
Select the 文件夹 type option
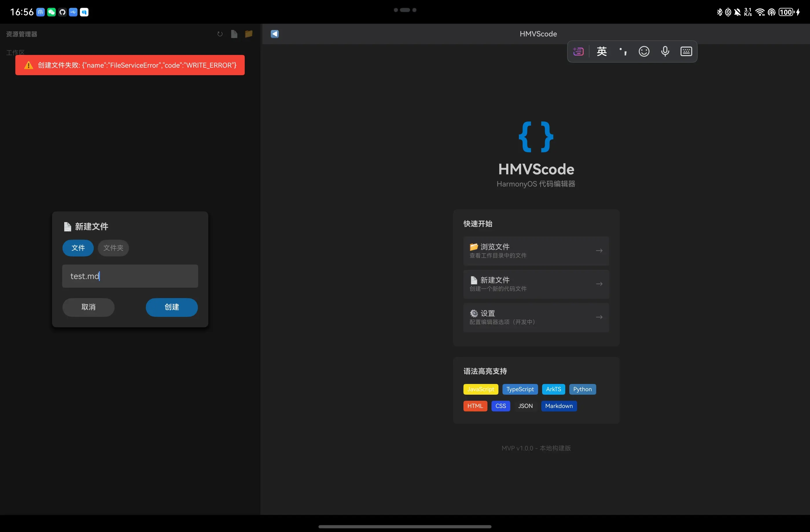point(113,248)
